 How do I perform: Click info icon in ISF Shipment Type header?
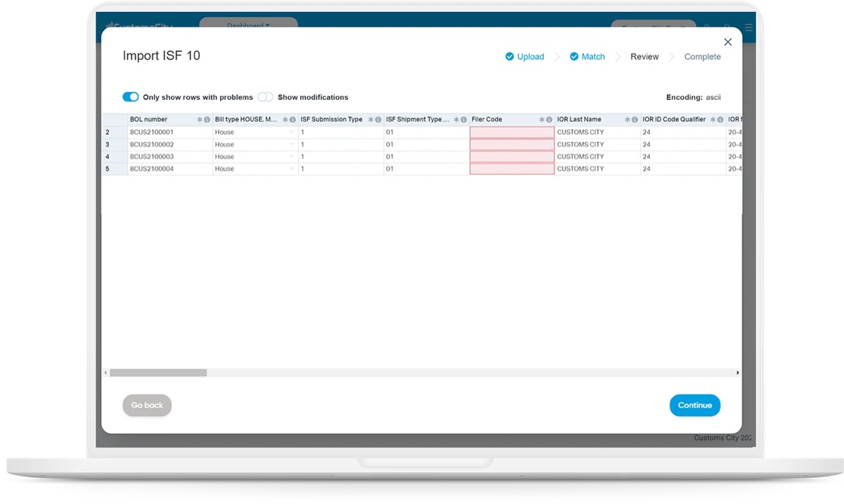click(464, 120)
